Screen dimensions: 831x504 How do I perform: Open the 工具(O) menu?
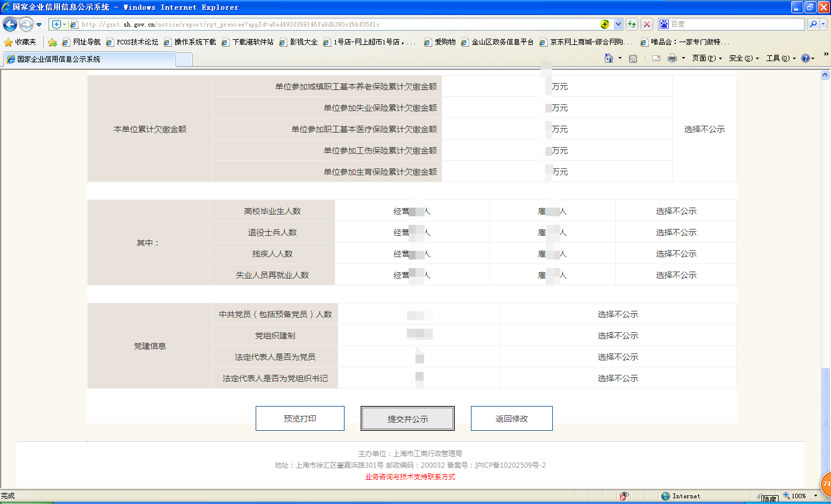[x=780, y=58]
